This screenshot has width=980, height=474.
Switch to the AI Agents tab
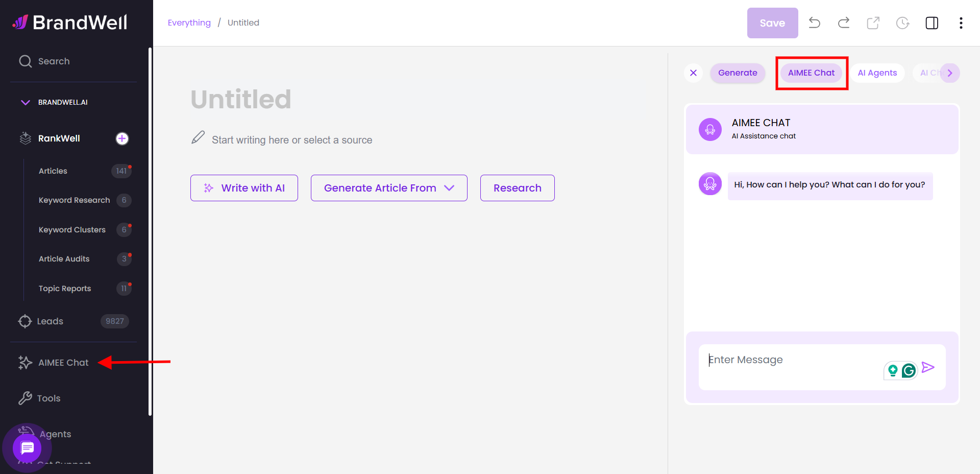tap(877, 73)
